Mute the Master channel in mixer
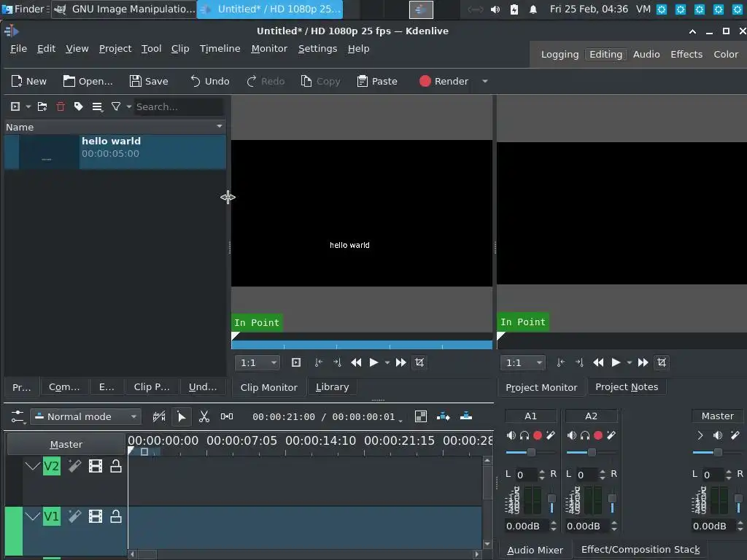747x560 pixels. point(718,435)
